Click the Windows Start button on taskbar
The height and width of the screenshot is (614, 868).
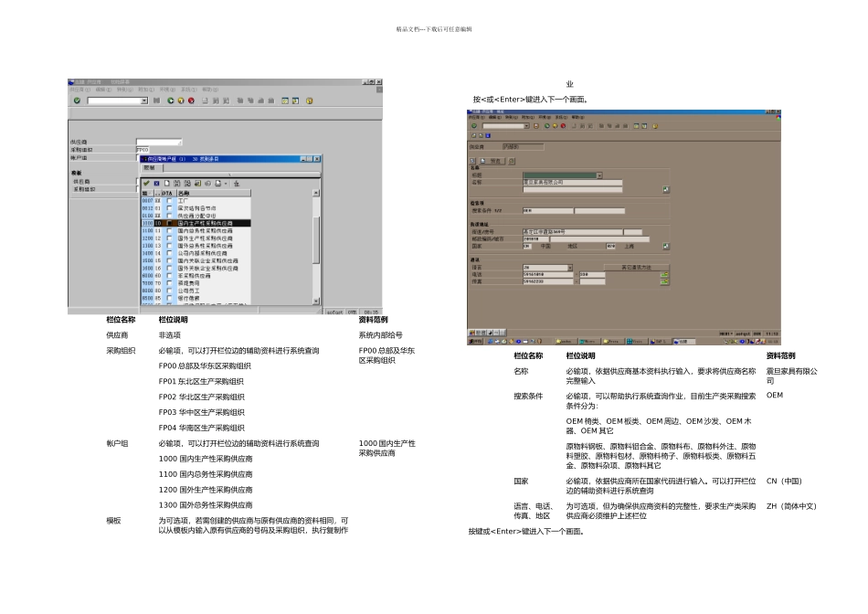tap(475, 342)
